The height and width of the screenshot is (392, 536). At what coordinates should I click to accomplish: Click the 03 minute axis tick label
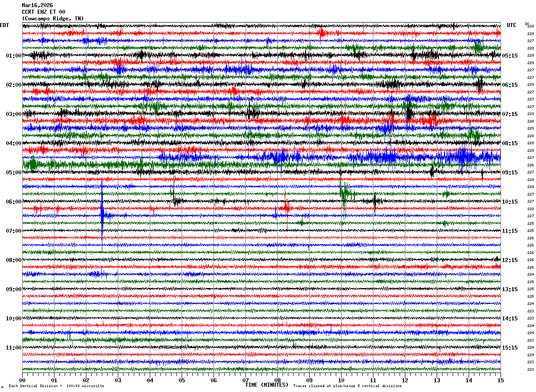pyautogui.click(x=118, y=380)
